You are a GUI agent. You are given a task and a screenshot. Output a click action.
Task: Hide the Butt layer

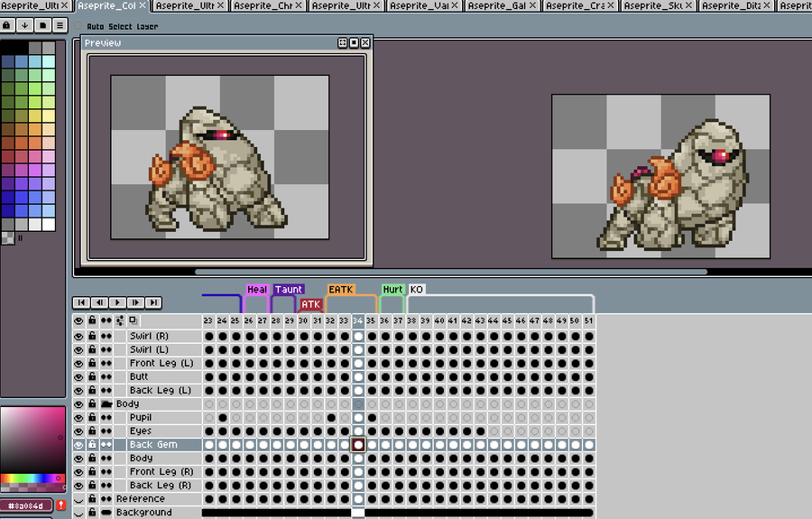(x=78, y=377)
